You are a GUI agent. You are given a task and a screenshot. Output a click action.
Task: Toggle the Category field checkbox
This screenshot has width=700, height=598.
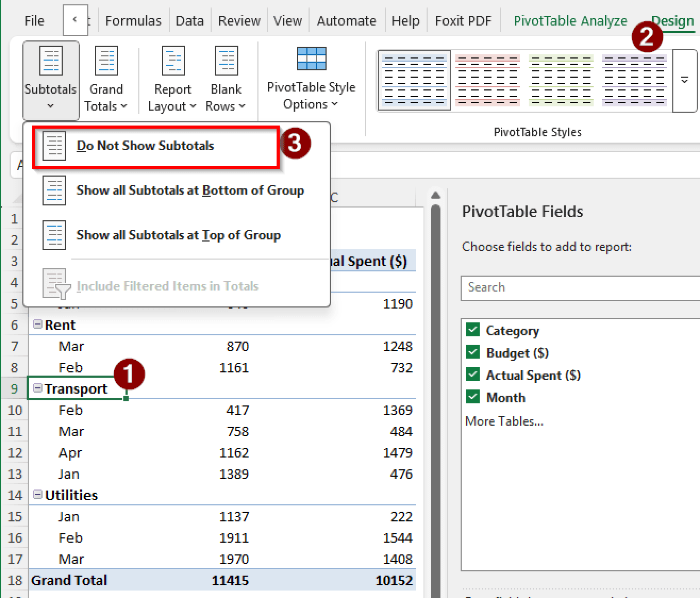click(473, 330)
